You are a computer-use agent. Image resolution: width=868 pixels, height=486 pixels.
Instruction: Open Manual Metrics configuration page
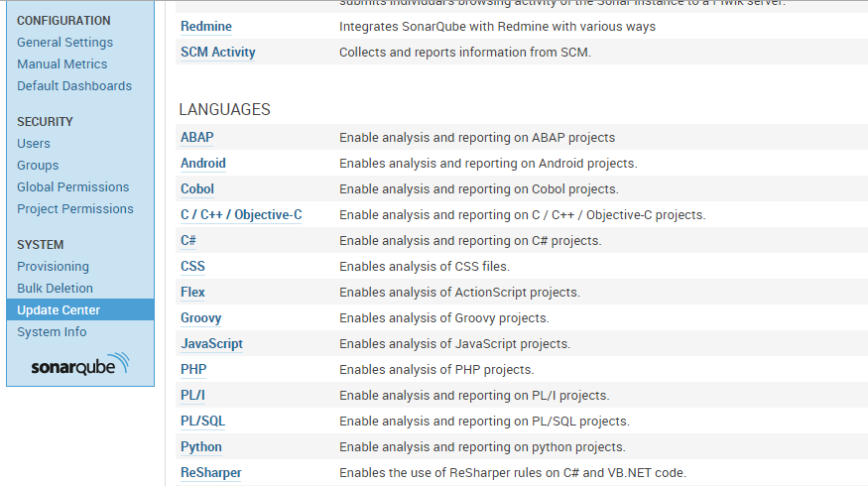tap(62, 64)
